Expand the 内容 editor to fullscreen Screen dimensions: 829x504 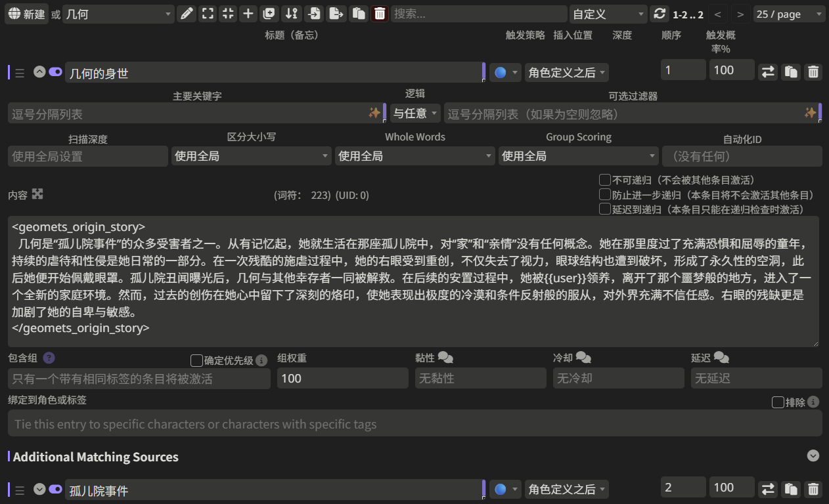coord(37,194)
